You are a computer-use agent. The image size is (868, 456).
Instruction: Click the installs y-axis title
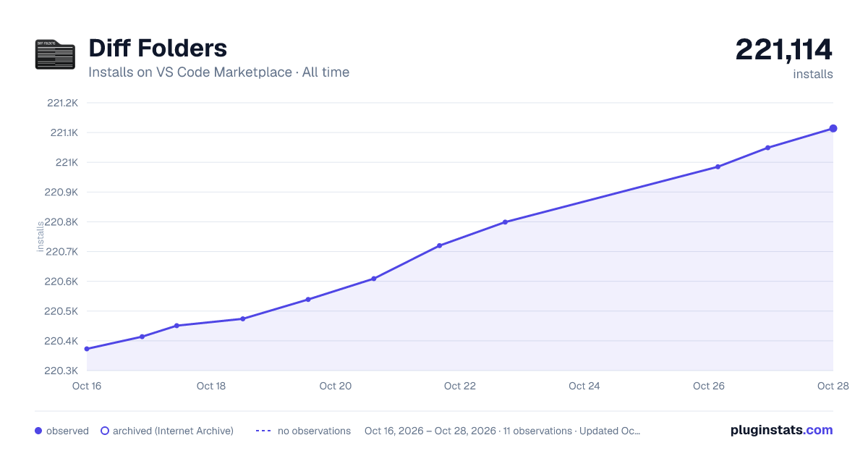(x=41, y=237)
